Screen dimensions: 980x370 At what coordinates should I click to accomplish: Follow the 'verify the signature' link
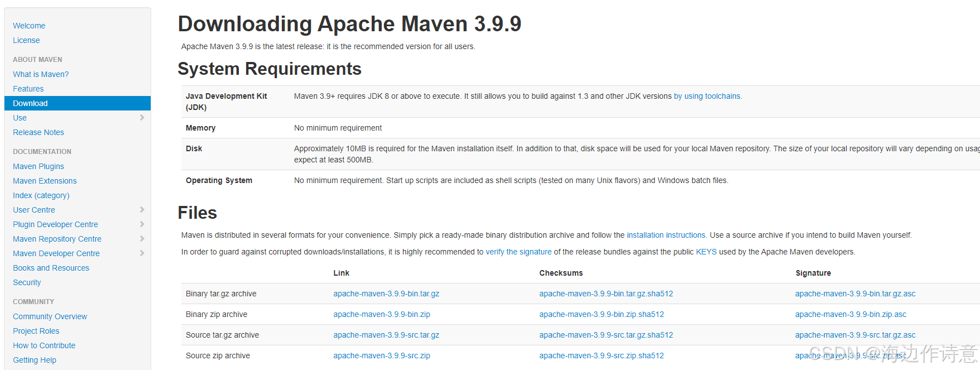tap(518, 252)
